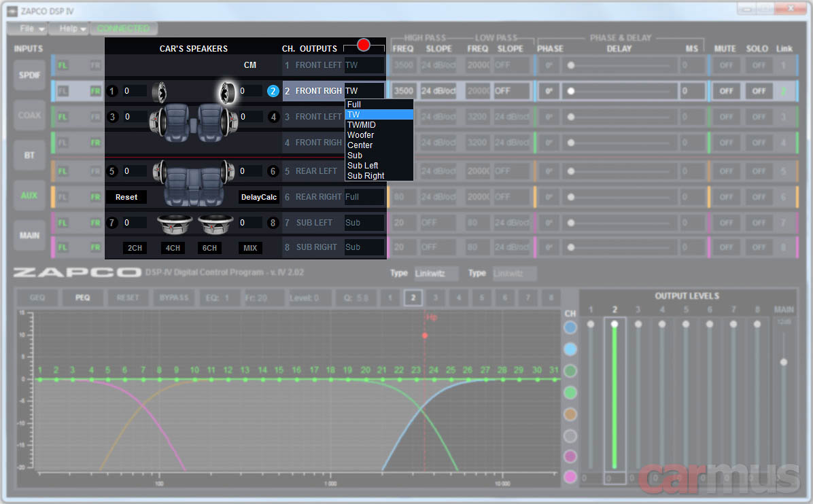The image size is (813, 504).
Task: Click the channel 8 pink color dot
Action: tap(570, 477)
